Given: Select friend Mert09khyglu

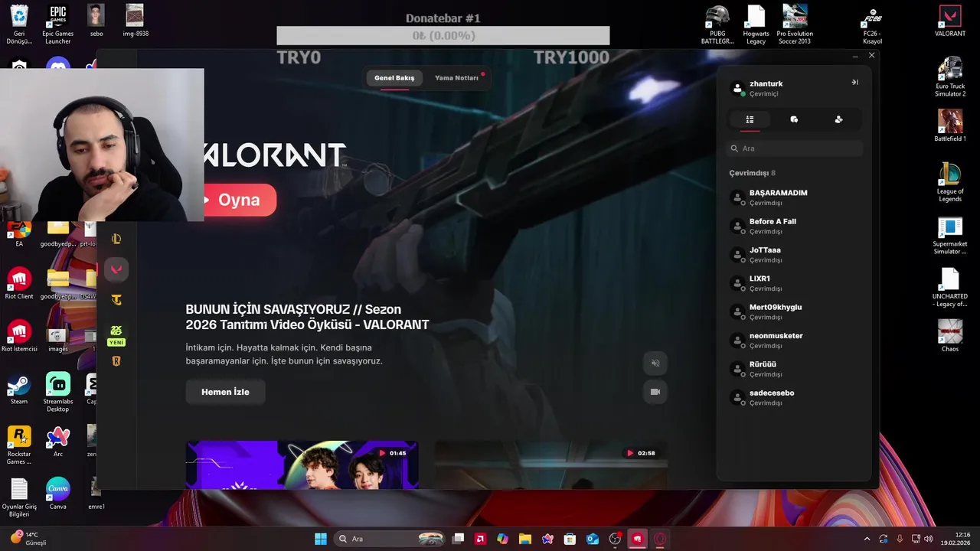Looking at the screenshot, I should coord(795,311).
